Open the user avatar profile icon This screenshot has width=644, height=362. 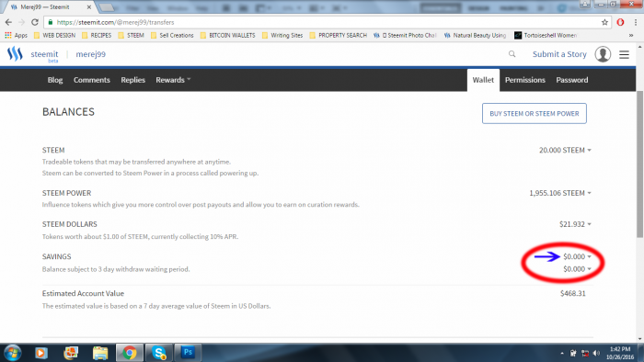(x=603, y=54)
